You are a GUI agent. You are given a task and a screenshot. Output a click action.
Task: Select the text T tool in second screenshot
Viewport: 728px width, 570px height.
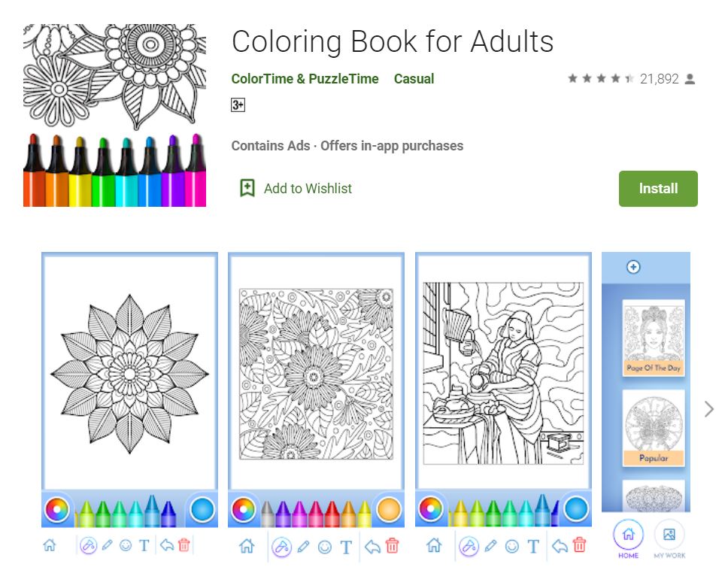tap(346, 547)
